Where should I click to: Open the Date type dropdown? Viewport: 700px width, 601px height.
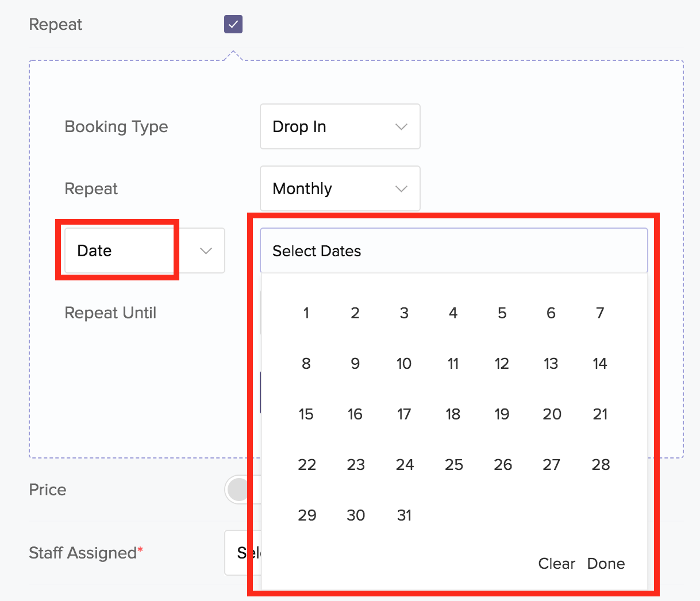tap(144, 251)
